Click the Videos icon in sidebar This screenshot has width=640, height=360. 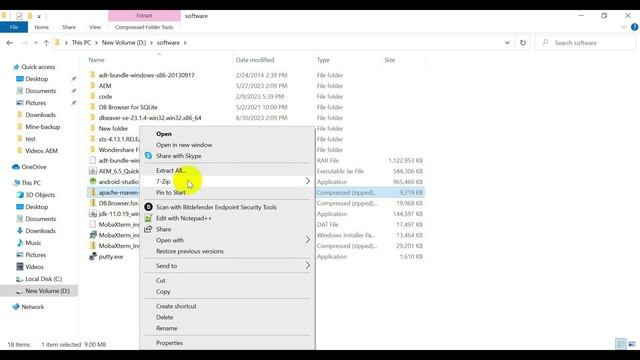(20, 267)
